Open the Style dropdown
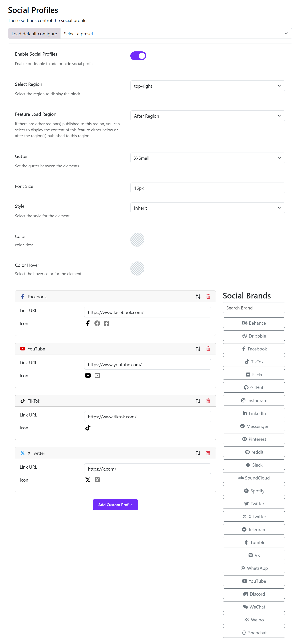 (x=208, y=208)
